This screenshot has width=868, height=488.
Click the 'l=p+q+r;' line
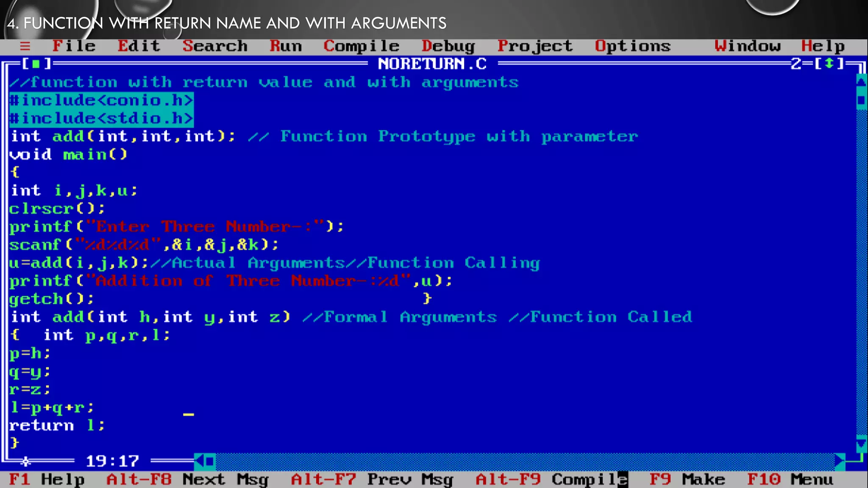52,408
